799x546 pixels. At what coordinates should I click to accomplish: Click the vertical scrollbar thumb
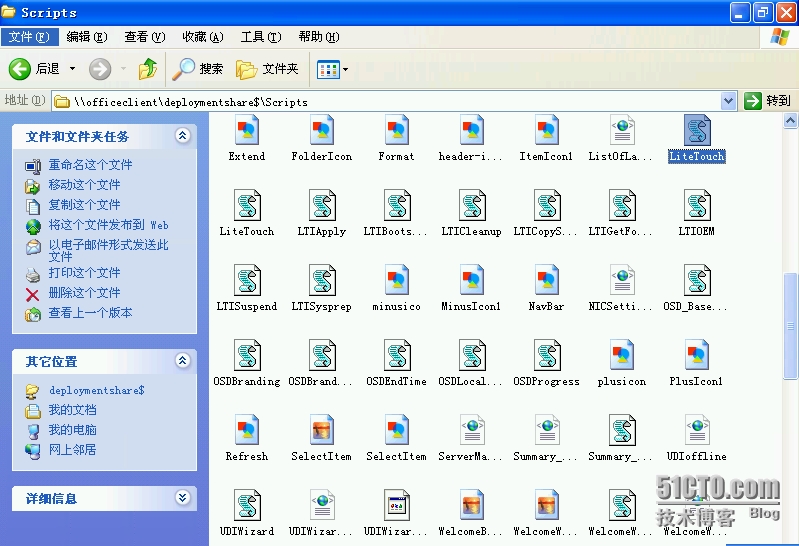pyautogui.click(x=790, y=326)
